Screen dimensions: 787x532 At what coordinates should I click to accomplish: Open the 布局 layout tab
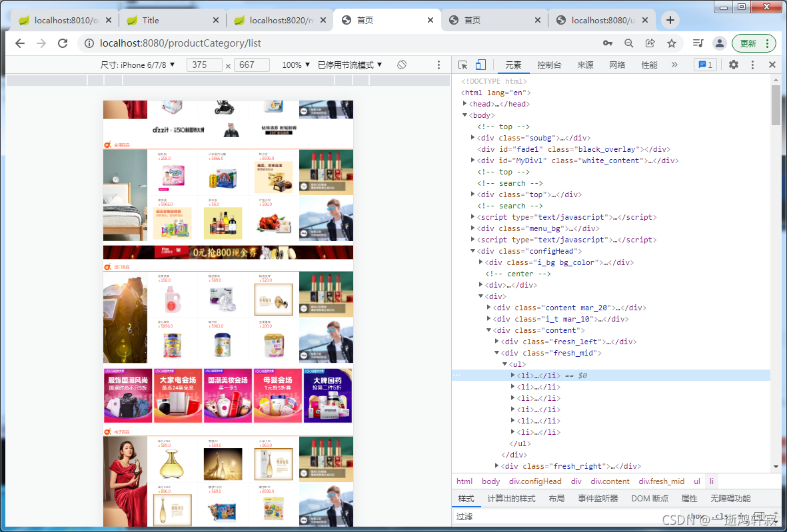(x=556, y=499)
